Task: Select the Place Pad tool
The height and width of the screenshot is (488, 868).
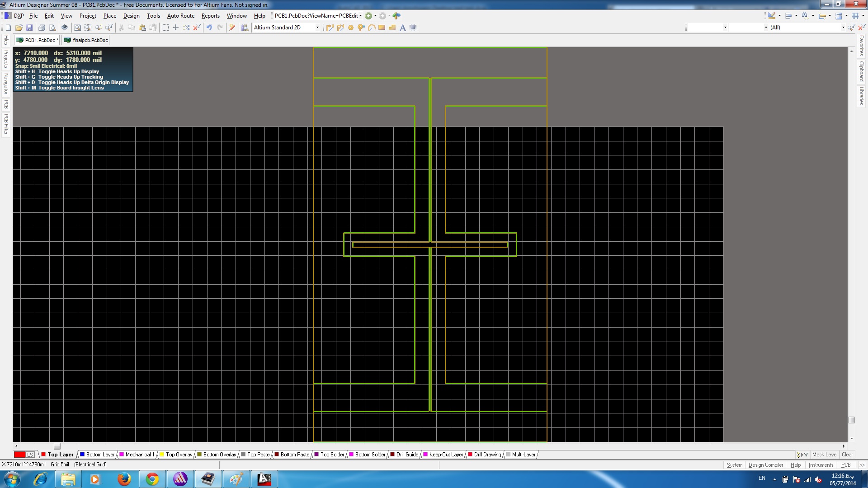Action: (350, 28)
